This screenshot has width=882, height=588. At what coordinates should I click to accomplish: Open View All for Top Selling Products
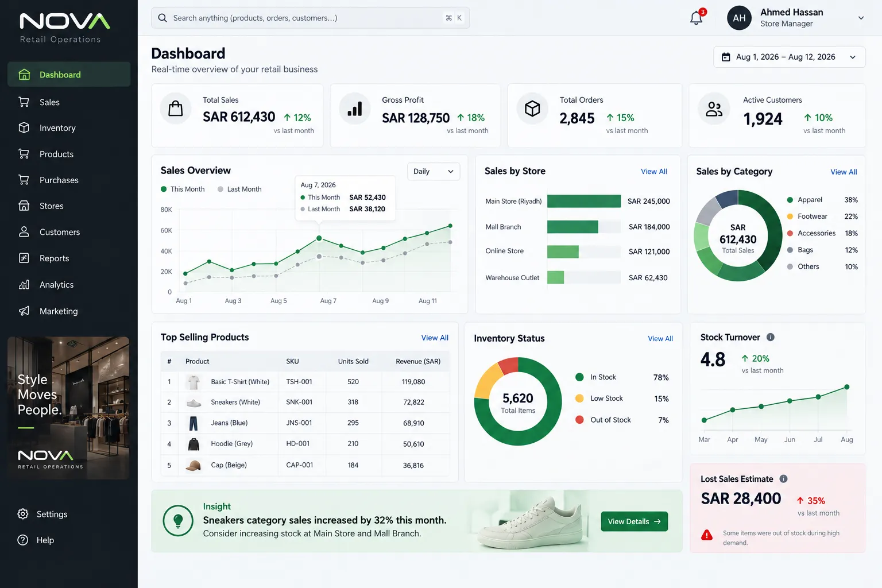pyautogui.click(x=435, y=338)
